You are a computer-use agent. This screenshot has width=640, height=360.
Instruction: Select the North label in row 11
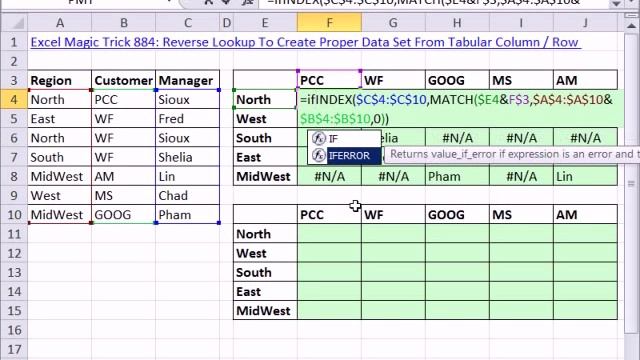coord(265,234)
